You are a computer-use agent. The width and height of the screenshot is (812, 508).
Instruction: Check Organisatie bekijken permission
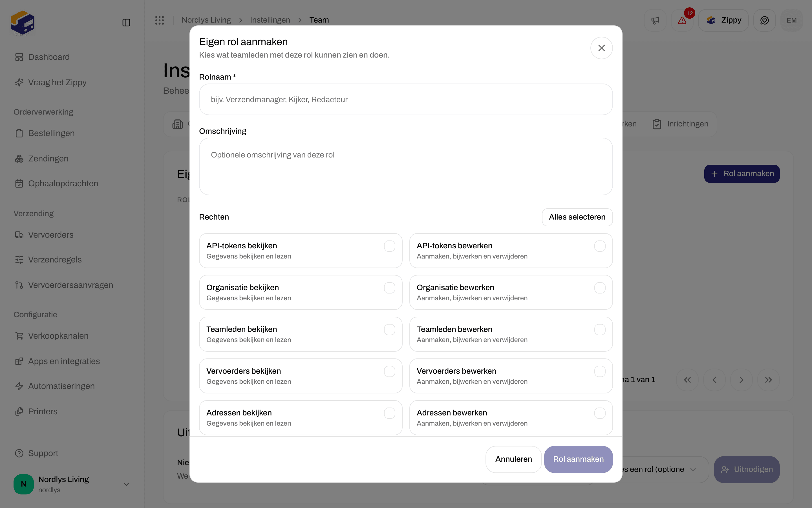point(390,288)
